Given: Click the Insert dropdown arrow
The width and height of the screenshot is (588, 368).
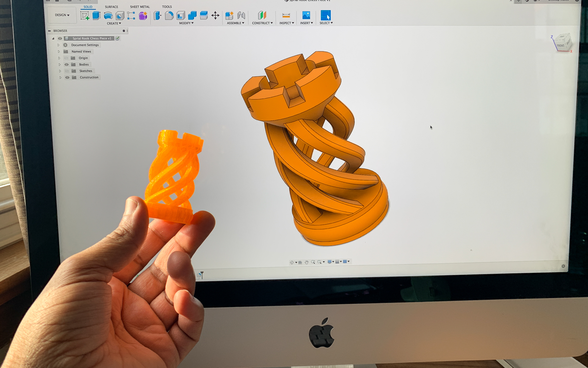Looking at the screenshot, I should 312,23.
